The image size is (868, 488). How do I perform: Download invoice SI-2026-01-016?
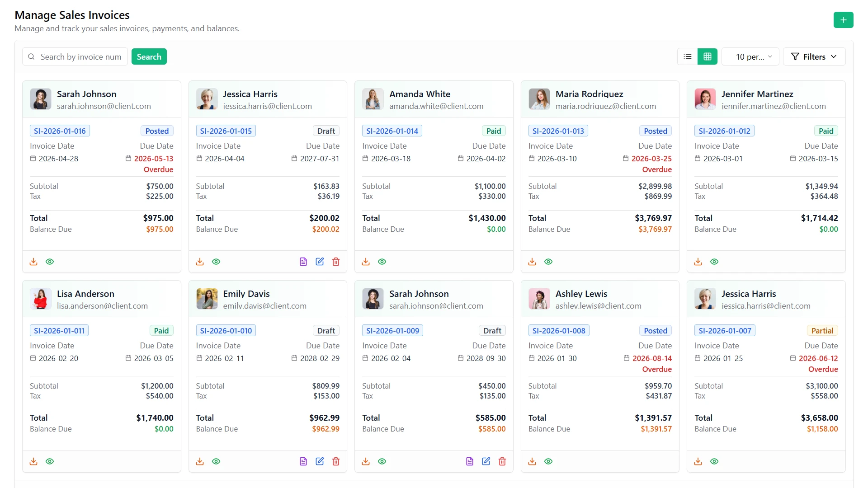coord(33,262)
